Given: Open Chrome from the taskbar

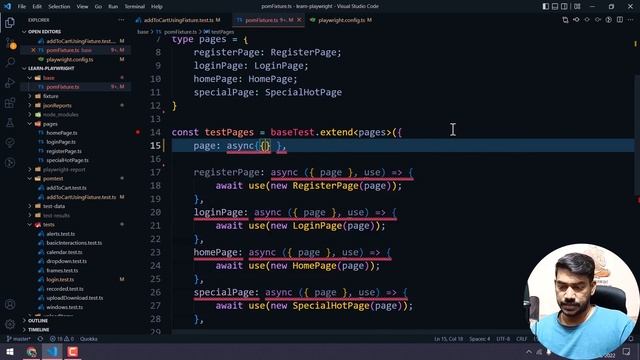Looking at the screenshot, I should click(31, 351).
